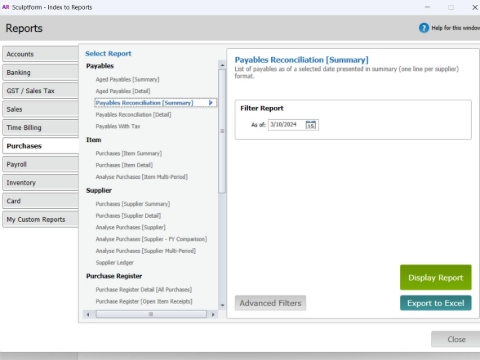Open the Inventory reports tab
Image resolution: width=480 pixels, height=360 pixels.
click(40, 183)
